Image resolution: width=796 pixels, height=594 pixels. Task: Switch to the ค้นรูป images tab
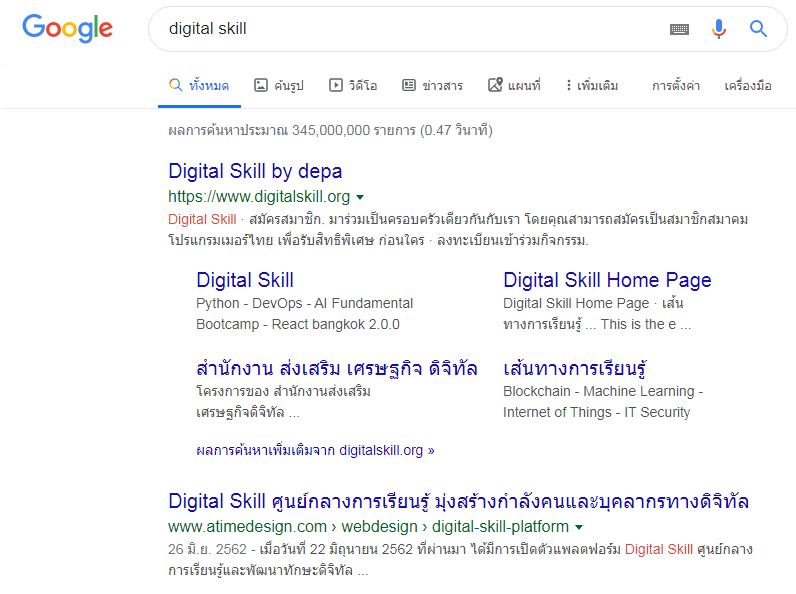pyautogui.click(x=279, y=85)
